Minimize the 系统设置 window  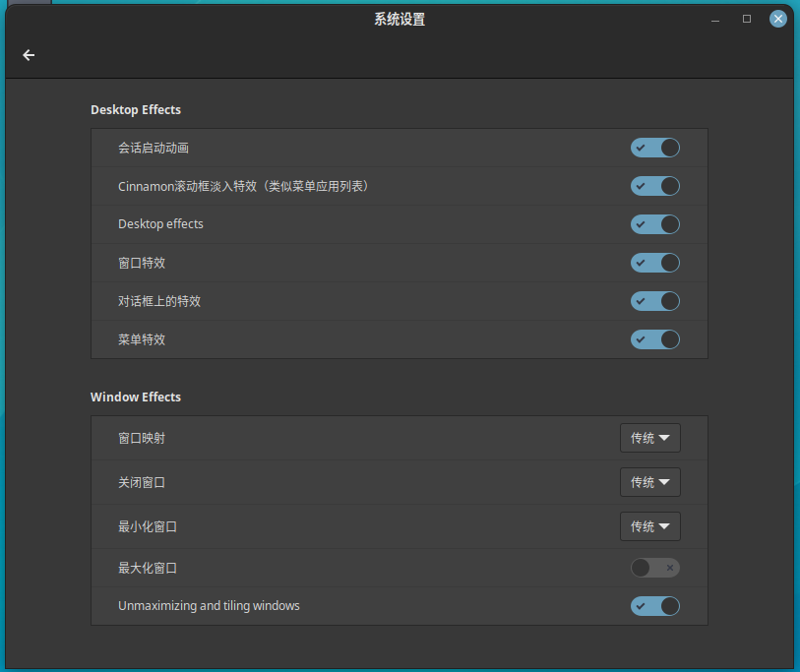pos(715,19)
